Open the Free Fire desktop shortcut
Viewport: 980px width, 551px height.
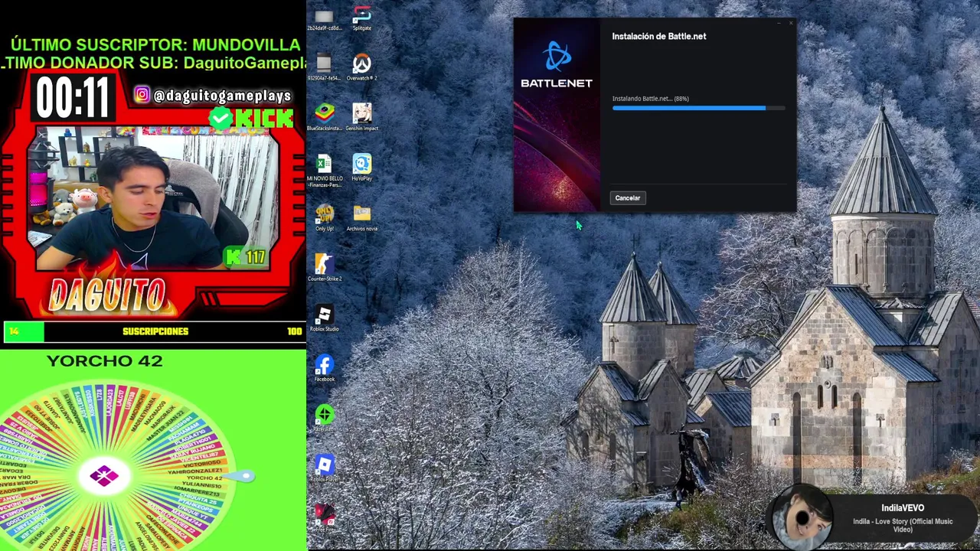[325, 517]
